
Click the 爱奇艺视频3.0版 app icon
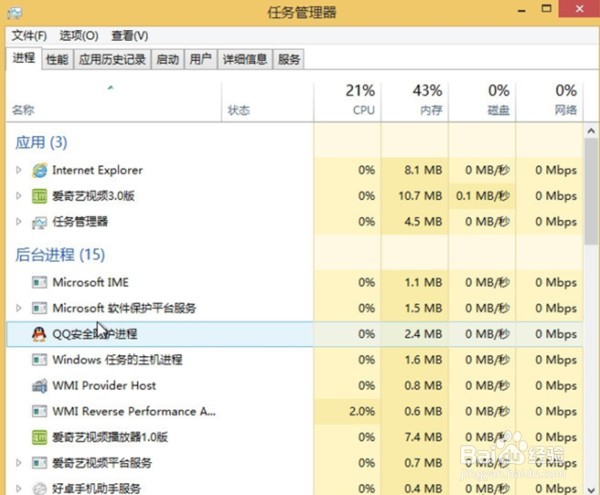(39, 196)
